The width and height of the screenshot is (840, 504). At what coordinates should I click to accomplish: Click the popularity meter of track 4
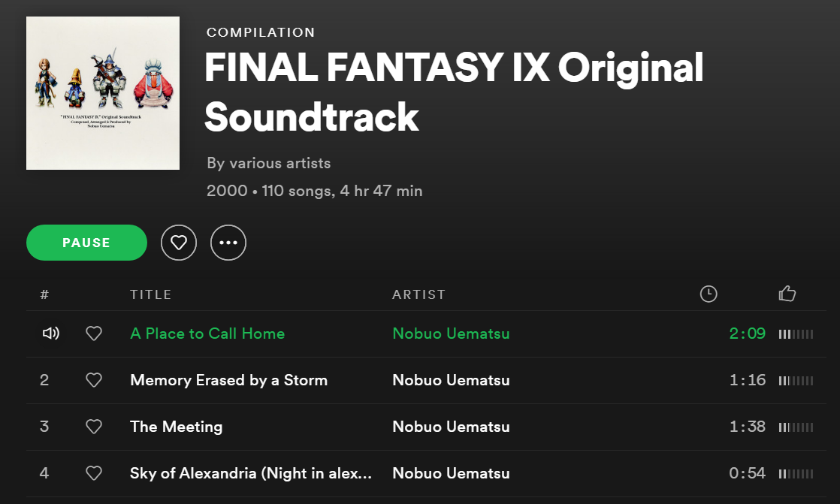coord(796,474)
